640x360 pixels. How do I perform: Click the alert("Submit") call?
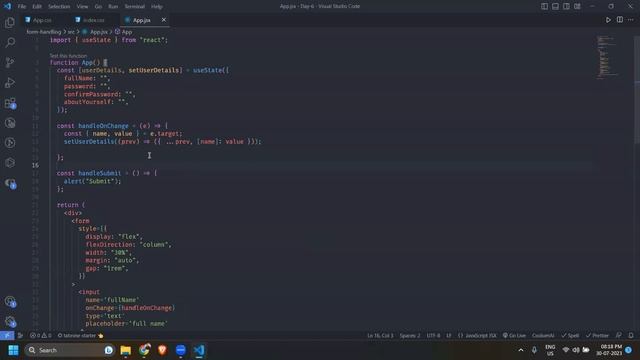click(92, 181)
